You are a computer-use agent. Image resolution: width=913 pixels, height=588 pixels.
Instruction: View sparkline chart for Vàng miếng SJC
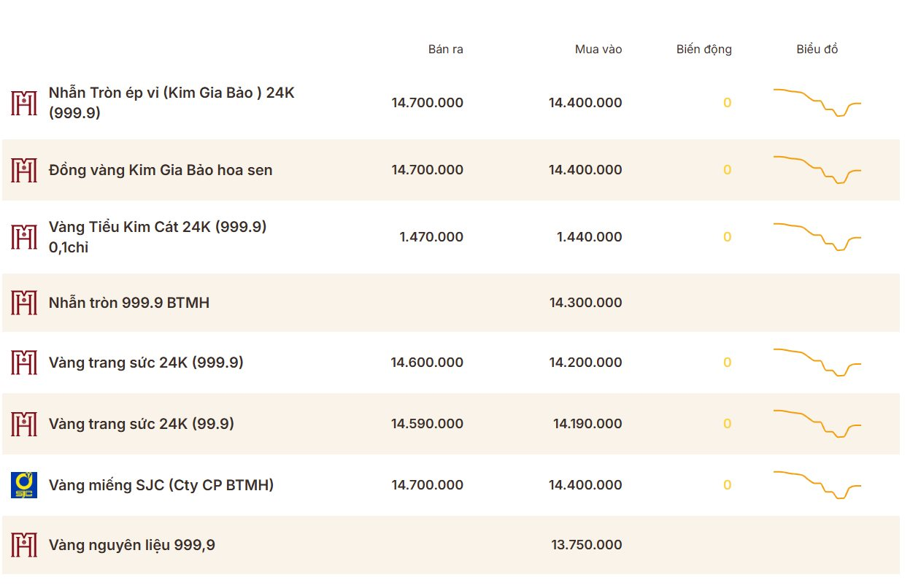817,485
